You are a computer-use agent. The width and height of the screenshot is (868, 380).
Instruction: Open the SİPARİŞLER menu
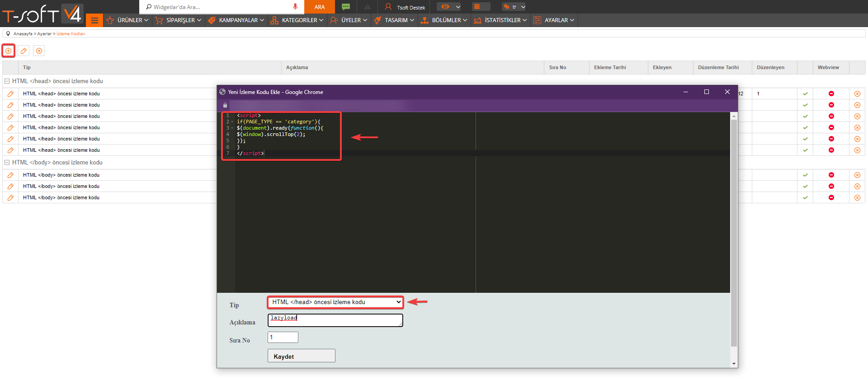point(178,20)
